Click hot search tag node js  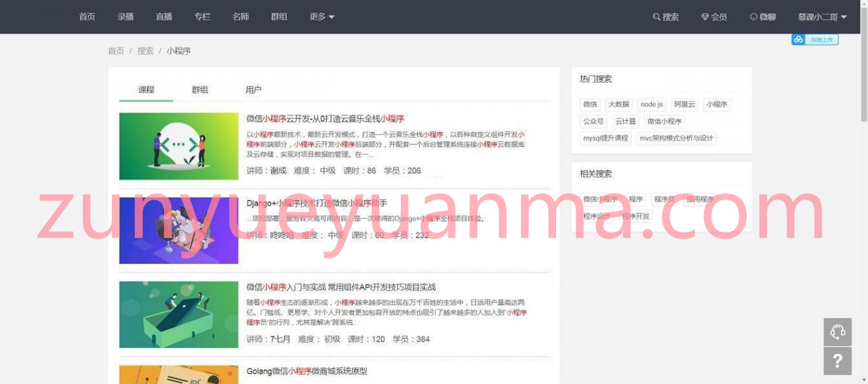652,104
